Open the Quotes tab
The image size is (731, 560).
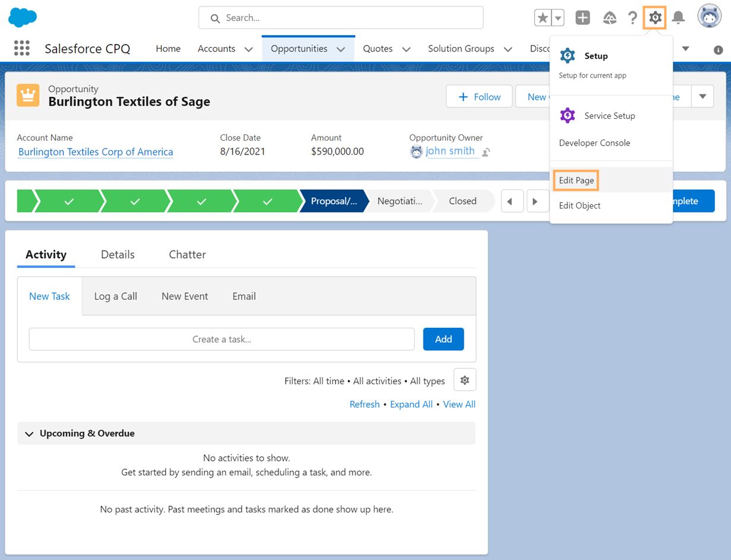pos(378,49)
